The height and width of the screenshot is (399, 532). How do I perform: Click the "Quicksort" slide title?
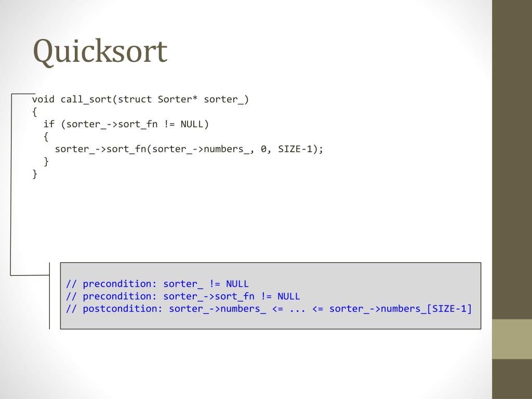click(100, 51)
